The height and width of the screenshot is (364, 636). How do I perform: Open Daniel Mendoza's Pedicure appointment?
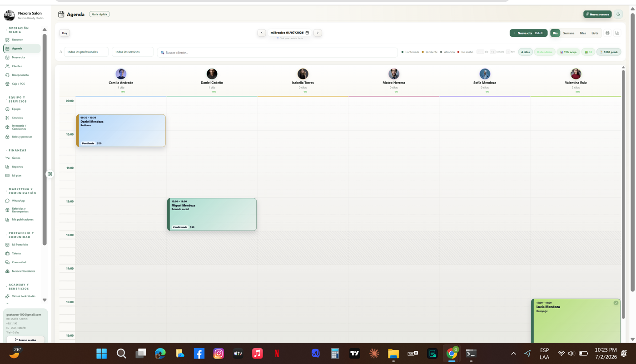pos(121,131)
